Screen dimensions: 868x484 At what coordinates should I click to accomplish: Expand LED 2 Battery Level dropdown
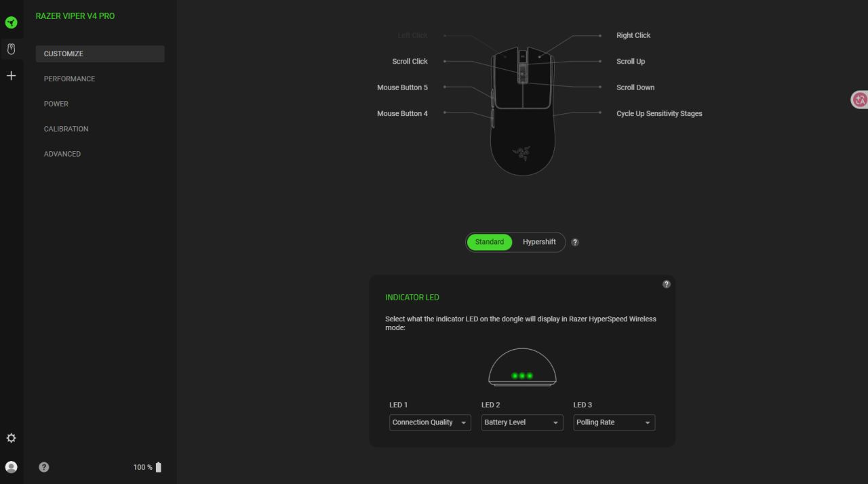(x=522, y=422)
